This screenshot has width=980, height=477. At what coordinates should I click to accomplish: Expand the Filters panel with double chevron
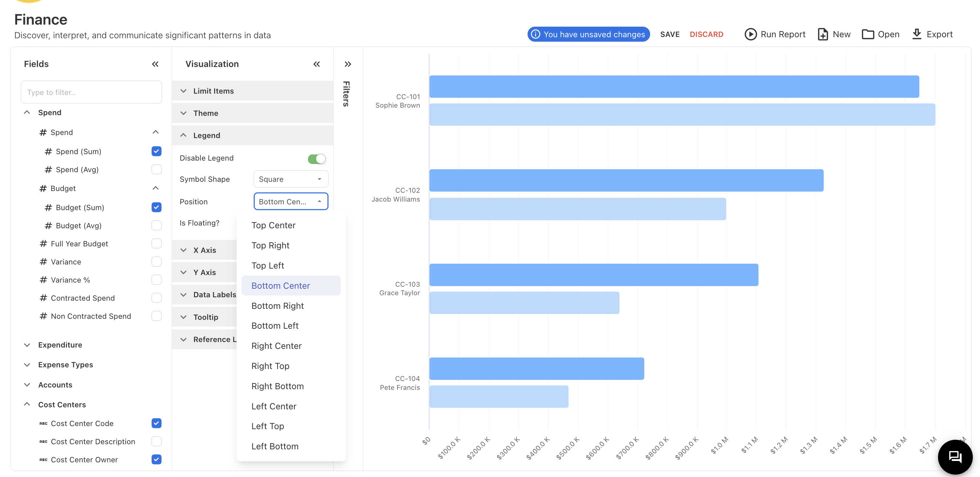(x=348, y=64)
